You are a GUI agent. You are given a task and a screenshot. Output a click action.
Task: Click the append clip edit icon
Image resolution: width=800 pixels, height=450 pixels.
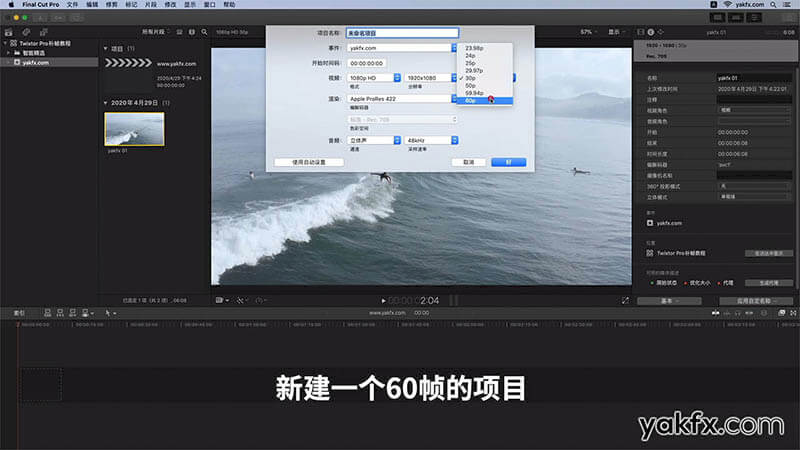point(72,313)
